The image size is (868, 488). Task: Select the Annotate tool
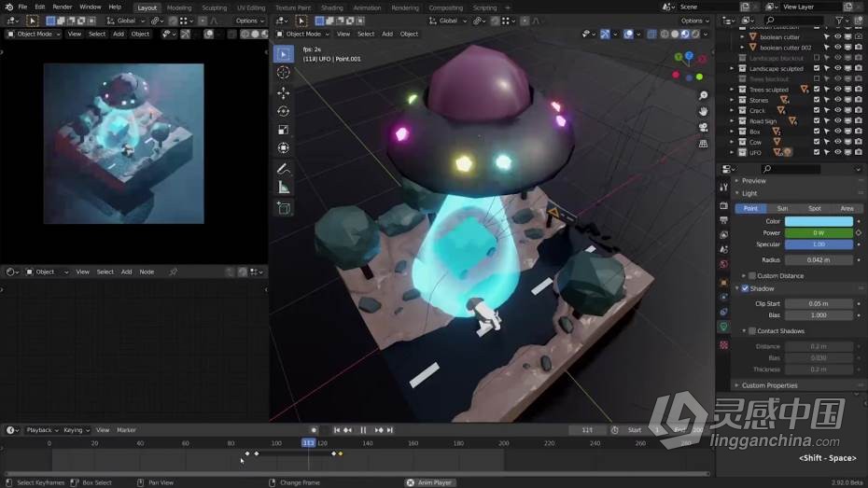(x=284, y=168)
